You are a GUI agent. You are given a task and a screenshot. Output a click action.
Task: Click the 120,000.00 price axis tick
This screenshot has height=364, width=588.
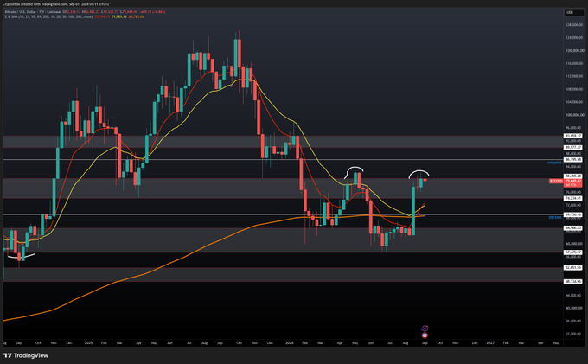[x=574, y=51]
